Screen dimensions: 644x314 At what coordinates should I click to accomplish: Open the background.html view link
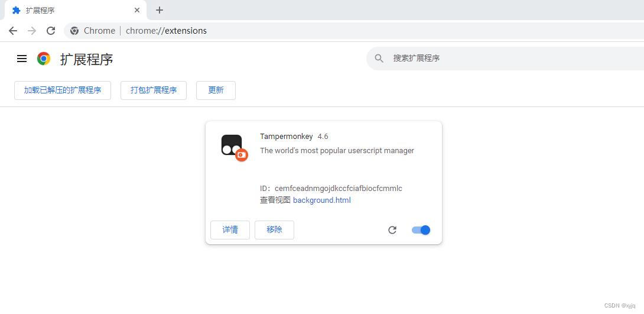pos(322,200)
